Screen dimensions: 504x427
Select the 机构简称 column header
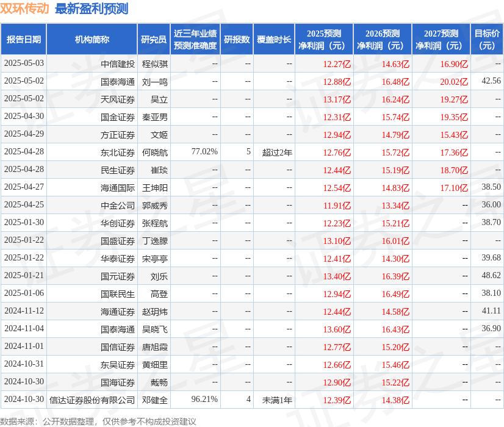tap(92, 39)
